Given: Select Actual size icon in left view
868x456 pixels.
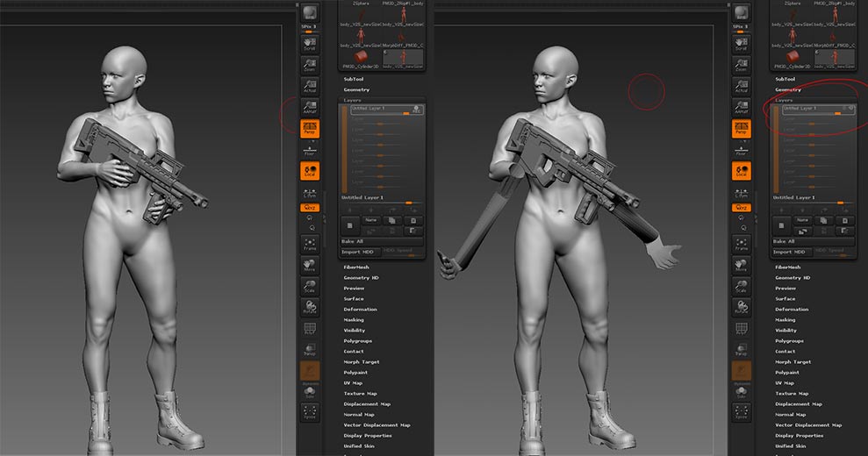Looking at the screenshot, I should point(310,86).
